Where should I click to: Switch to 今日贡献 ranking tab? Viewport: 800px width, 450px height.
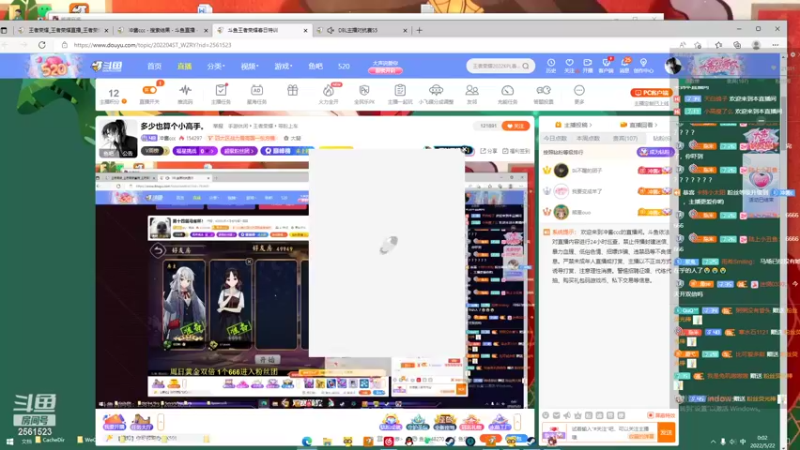[x=555, y=138]
